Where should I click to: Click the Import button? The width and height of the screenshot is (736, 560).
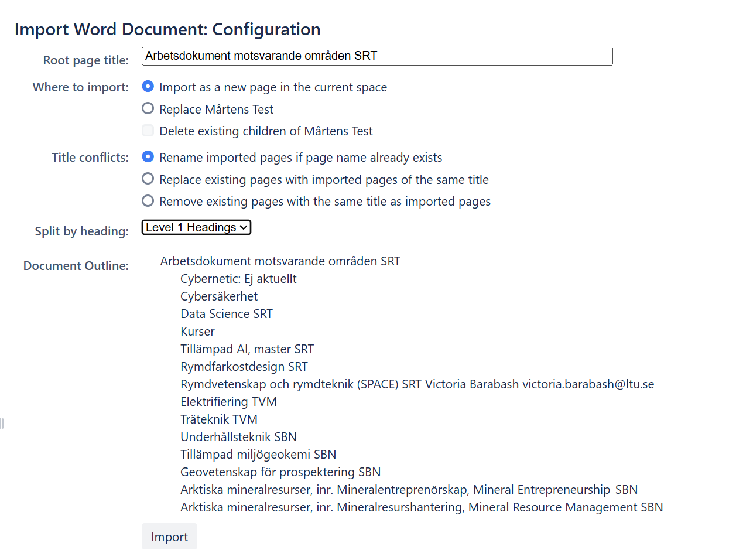[169, 537]
